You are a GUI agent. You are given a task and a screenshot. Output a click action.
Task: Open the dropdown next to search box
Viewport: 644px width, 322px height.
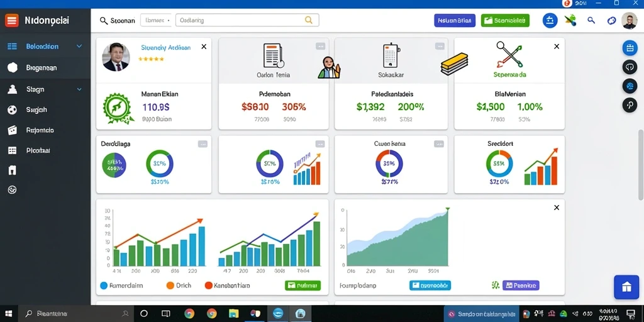point(156,20)
